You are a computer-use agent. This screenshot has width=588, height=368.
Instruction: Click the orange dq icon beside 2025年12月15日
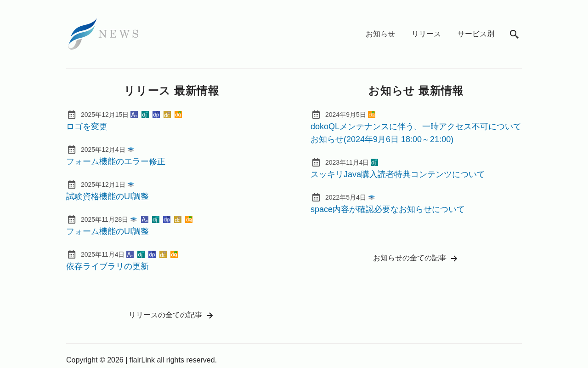178,115
